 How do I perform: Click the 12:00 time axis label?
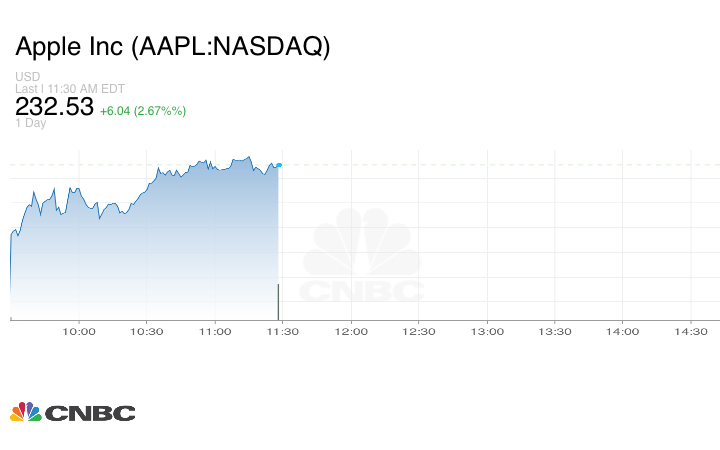tap(351, 332)
